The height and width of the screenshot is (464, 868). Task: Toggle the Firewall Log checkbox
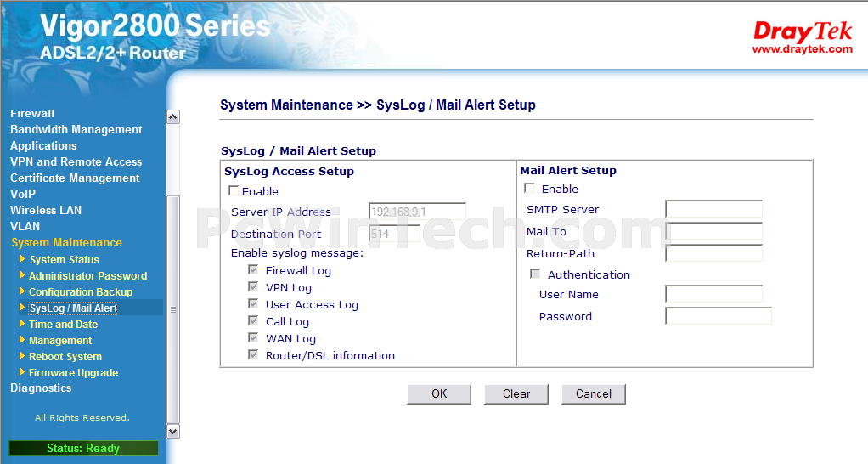point(253,269)
